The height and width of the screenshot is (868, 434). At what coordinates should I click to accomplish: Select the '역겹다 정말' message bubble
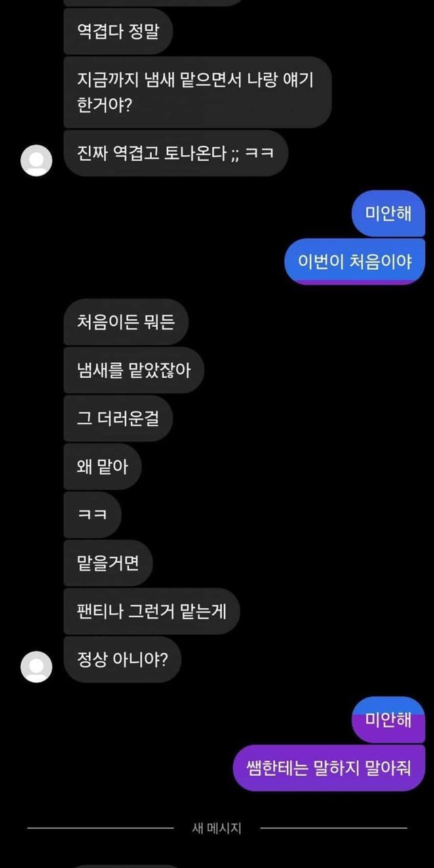click(118, 31)
